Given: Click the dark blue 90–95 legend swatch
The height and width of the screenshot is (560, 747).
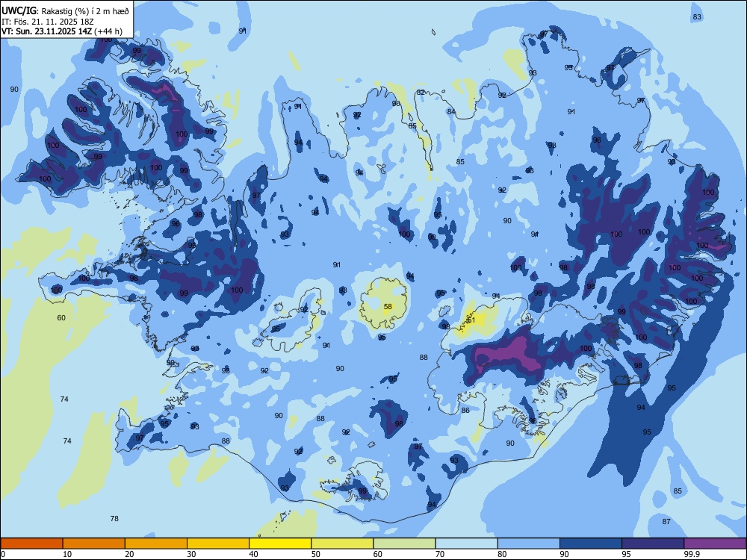Looking at the screenshot, I should tap(591, 544).
